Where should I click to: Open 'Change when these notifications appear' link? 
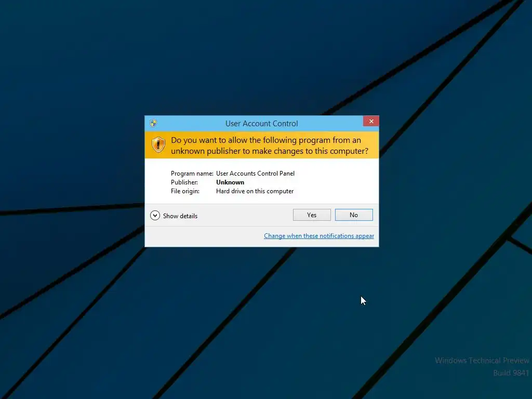[318, 236]
